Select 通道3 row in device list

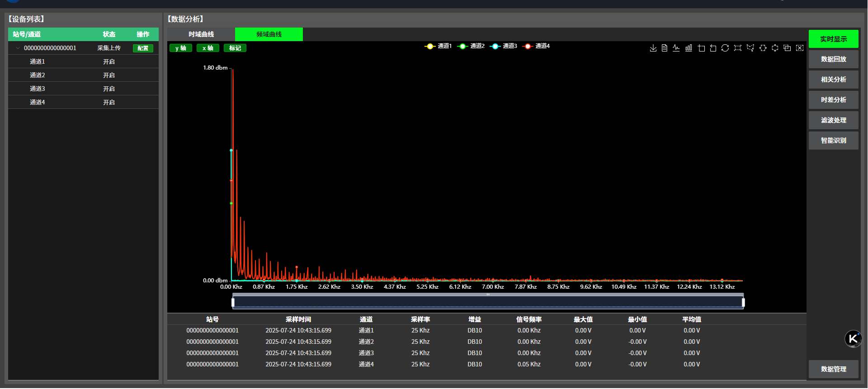click(83, 89)
